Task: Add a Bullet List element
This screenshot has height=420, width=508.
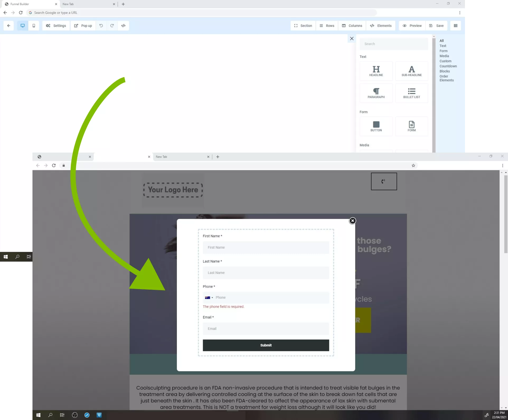Action: pos(411,93)
